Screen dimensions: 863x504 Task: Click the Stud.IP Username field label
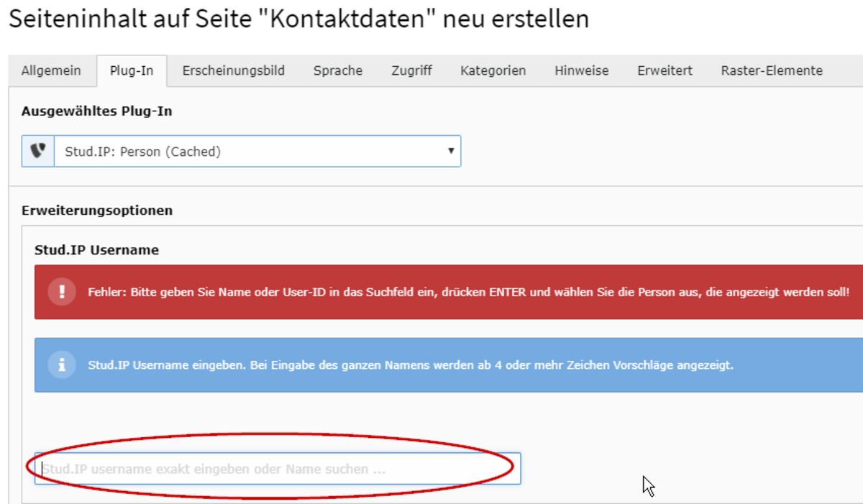click(x=96, y=250)
